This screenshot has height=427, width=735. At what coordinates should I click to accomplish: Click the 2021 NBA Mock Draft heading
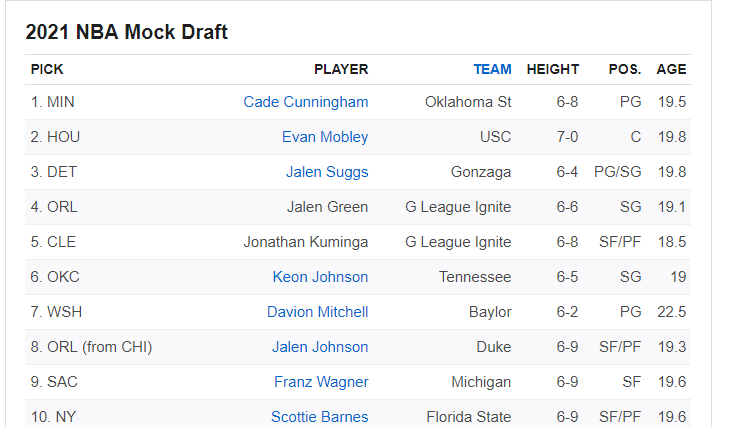(x=126, y=32)
